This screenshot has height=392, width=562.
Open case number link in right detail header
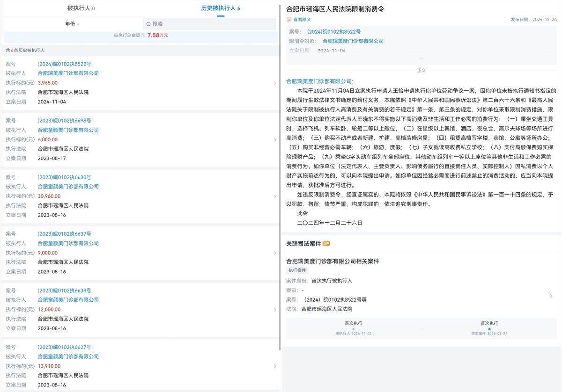334,32
